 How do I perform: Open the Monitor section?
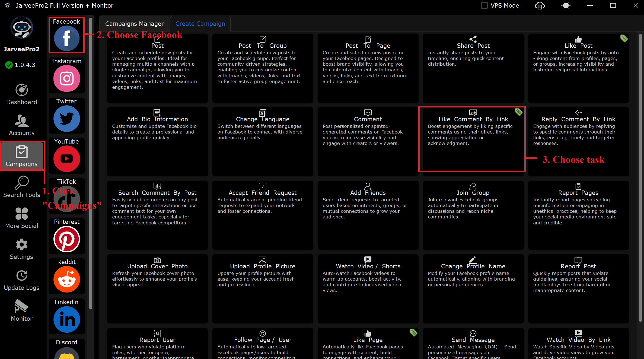pos(22,311)
